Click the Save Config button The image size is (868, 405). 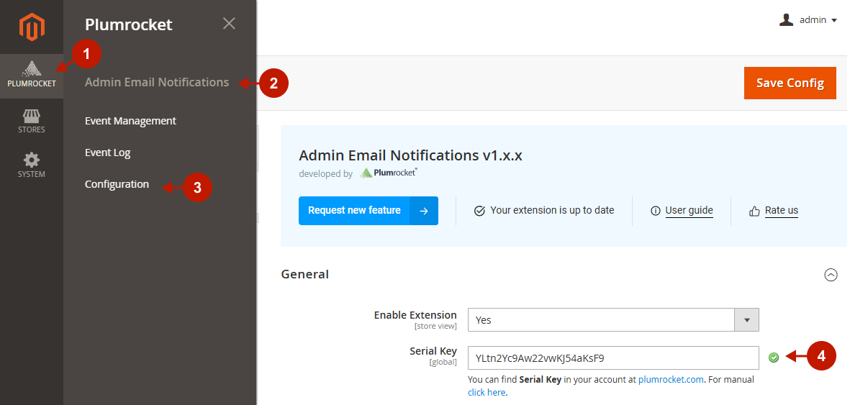(x=790, y=83)
